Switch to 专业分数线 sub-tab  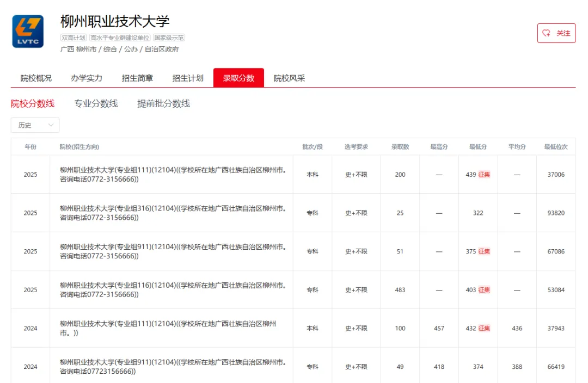[96, 103]
